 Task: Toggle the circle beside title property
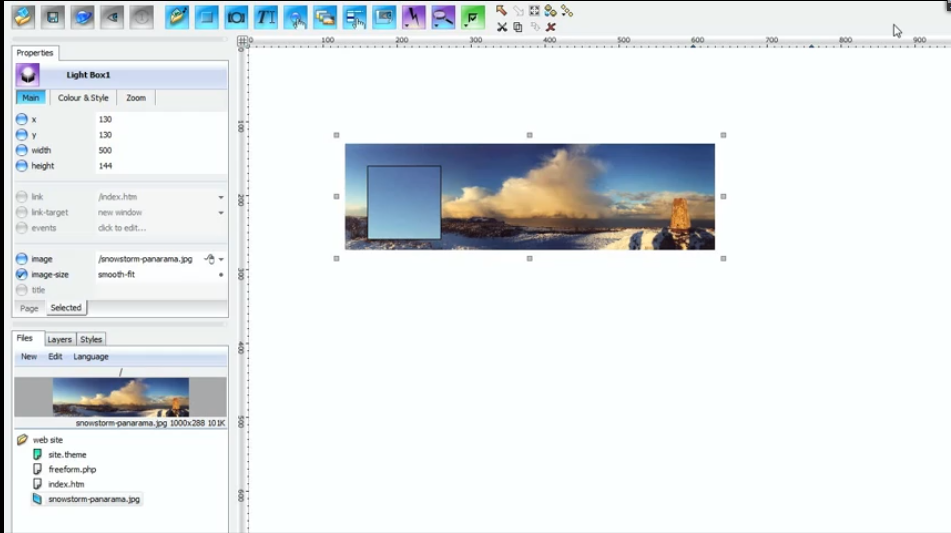point(22,290)
